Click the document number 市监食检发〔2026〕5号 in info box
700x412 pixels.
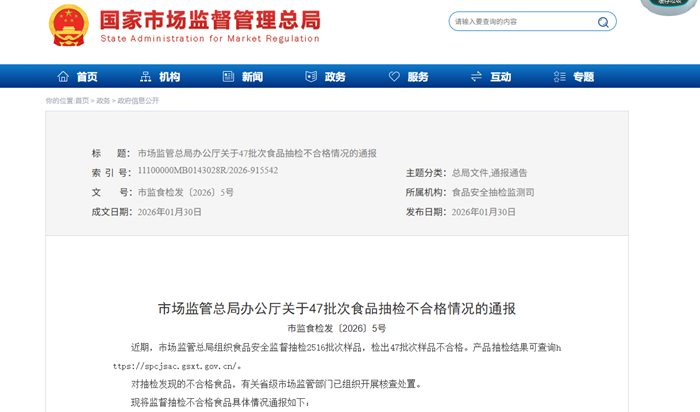(x=186, y=192)
